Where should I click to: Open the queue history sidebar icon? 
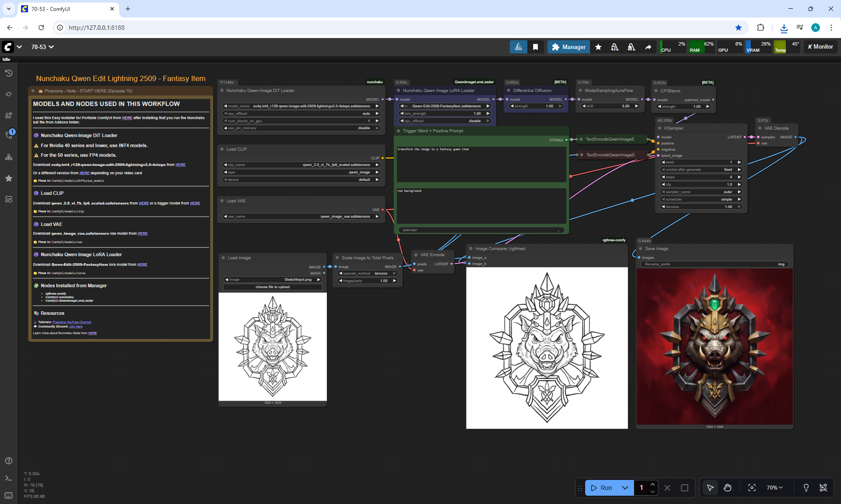pyautogui.click(x=9, y=73)
